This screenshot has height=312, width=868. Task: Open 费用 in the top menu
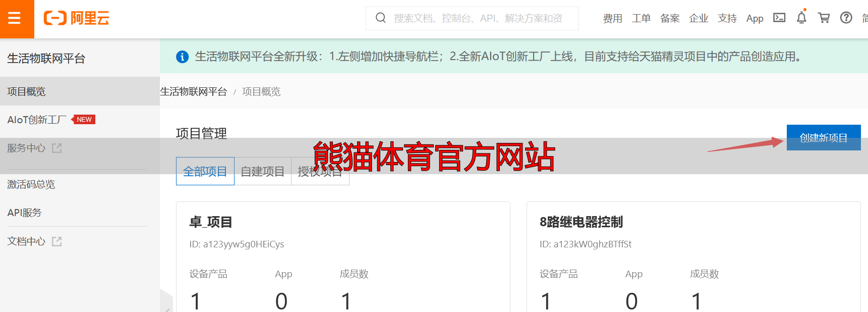click(x=613, y=19)
